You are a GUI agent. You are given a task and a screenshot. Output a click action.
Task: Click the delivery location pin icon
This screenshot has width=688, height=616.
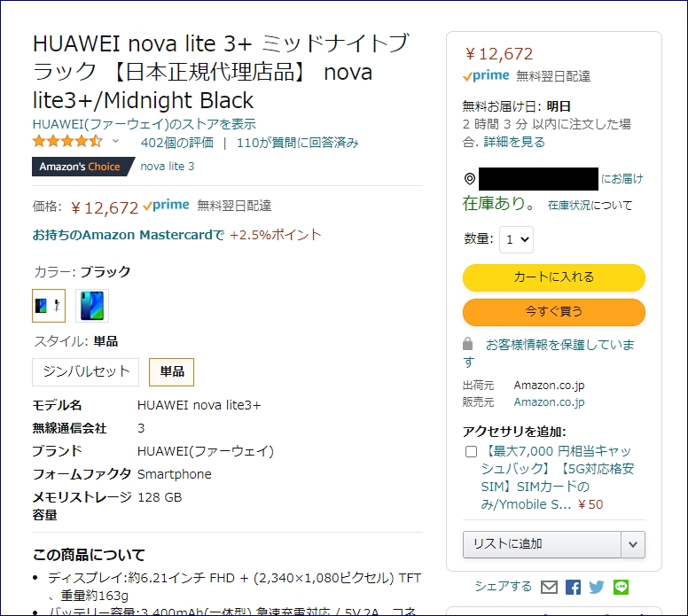pos(470,179)
